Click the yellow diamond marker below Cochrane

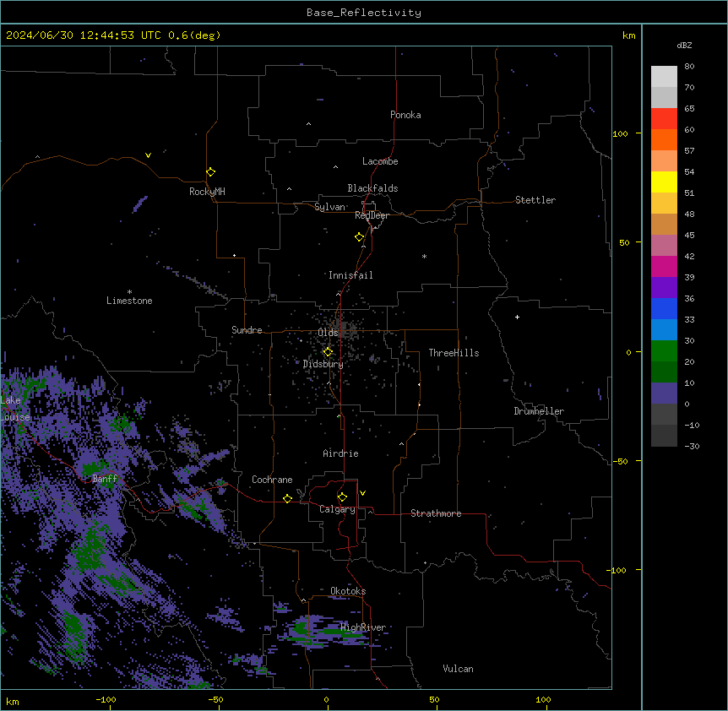(287, 498)
